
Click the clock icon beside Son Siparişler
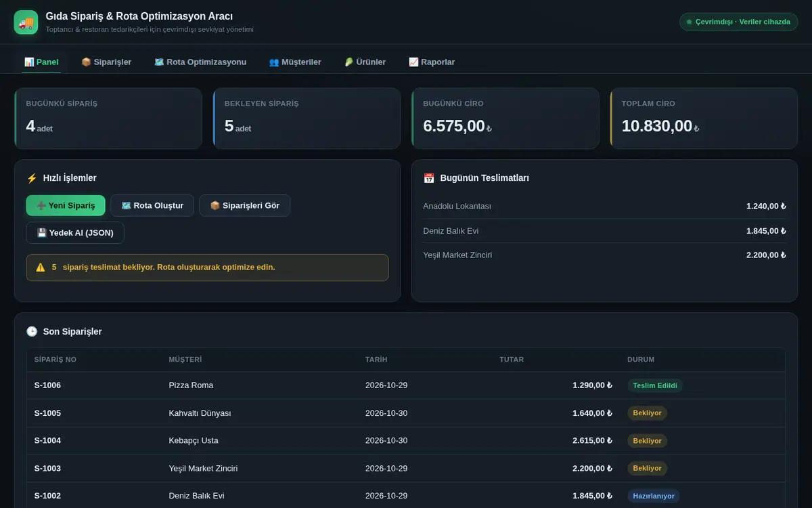click(x=32, y=331)
